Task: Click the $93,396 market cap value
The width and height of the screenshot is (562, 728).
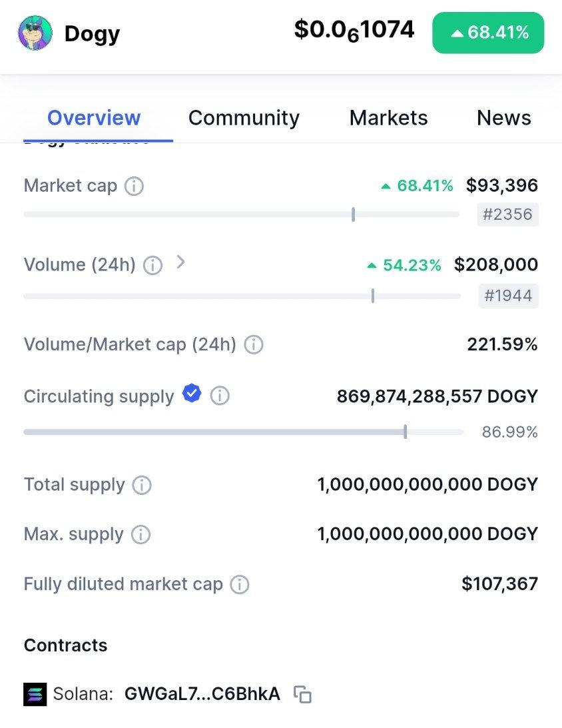Action: tap(502, 186)
